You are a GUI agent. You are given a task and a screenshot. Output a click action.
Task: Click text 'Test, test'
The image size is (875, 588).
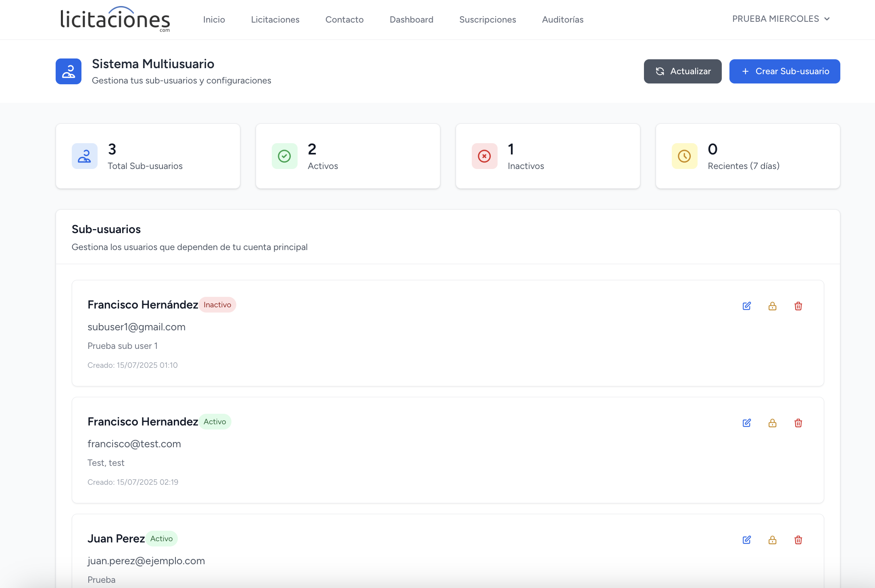coord(106,463)
